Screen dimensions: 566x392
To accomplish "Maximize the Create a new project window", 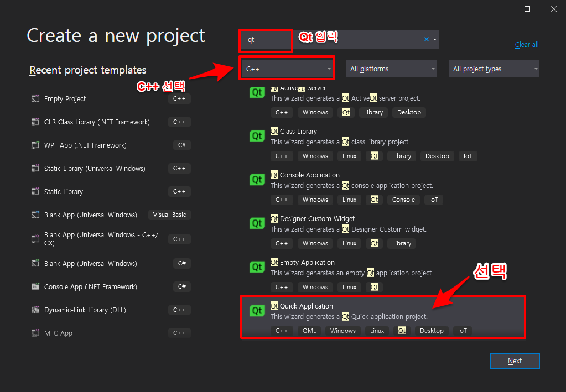I will pyautogui.click(x=527, y=9).
